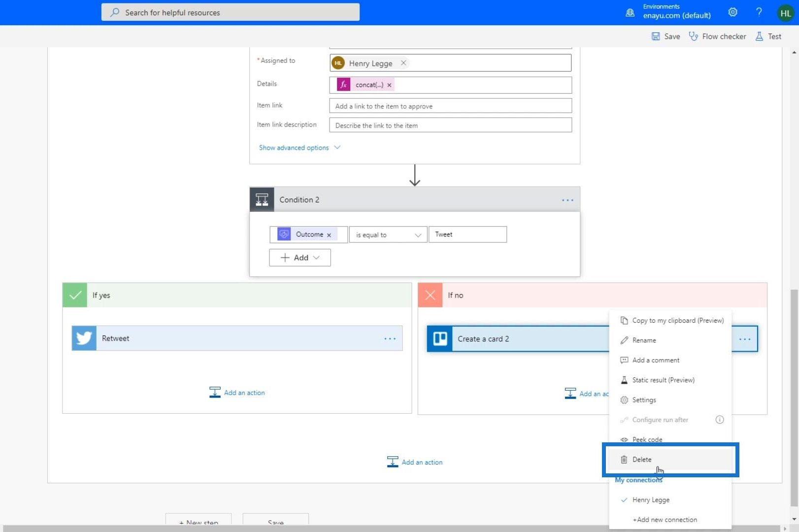Click the red If no cross icon
This screenshot has height=532, width=799.
(x=430, y=295)
